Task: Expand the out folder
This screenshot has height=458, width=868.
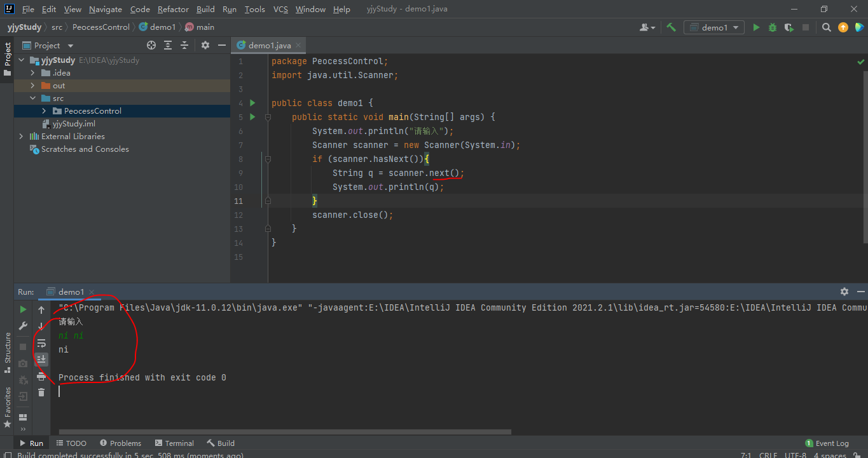Action: 33,85
